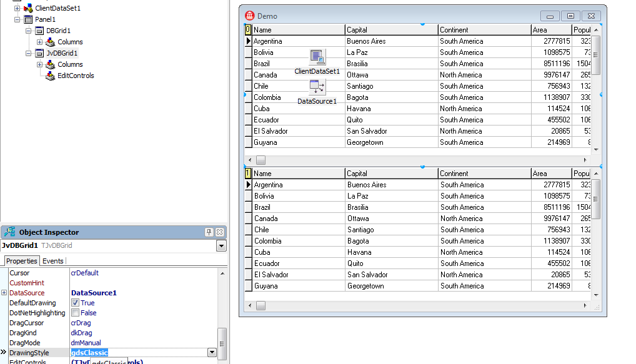Viewport: 636px width, 364px height.
Task: Click the top grid's horizontal scrollbar right arrow
Action: coord(587,160)
